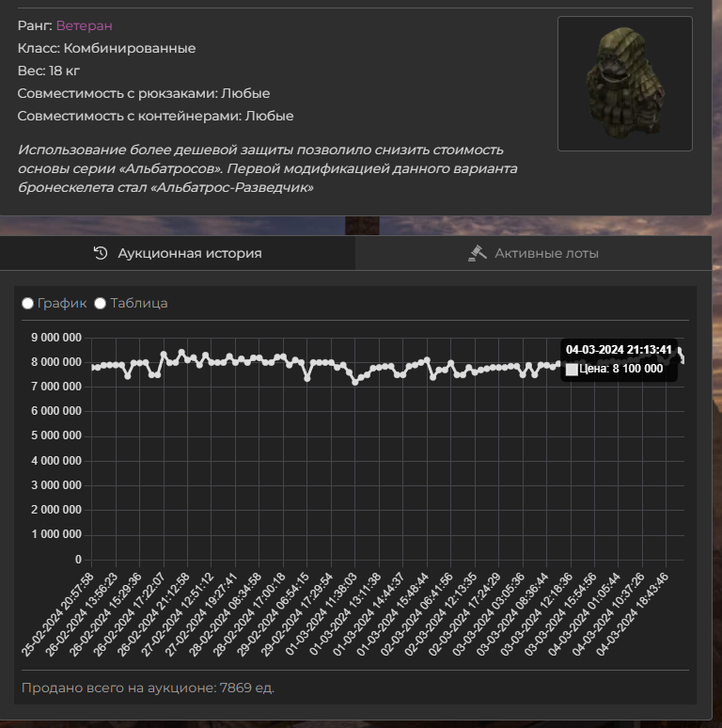Click the auction gavel icon
The height and width of the screenshot is (728, 722).
[477, 254]
